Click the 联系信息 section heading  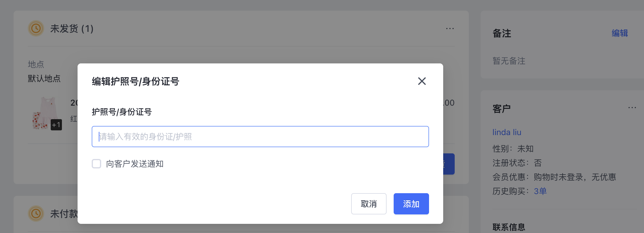tap(509, 227)
